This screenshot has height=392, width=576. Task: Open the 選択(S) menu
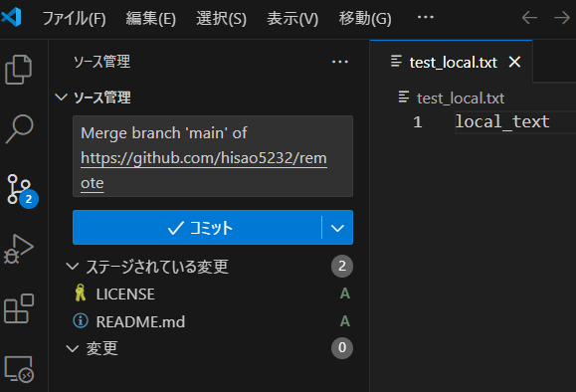point(221,18)
